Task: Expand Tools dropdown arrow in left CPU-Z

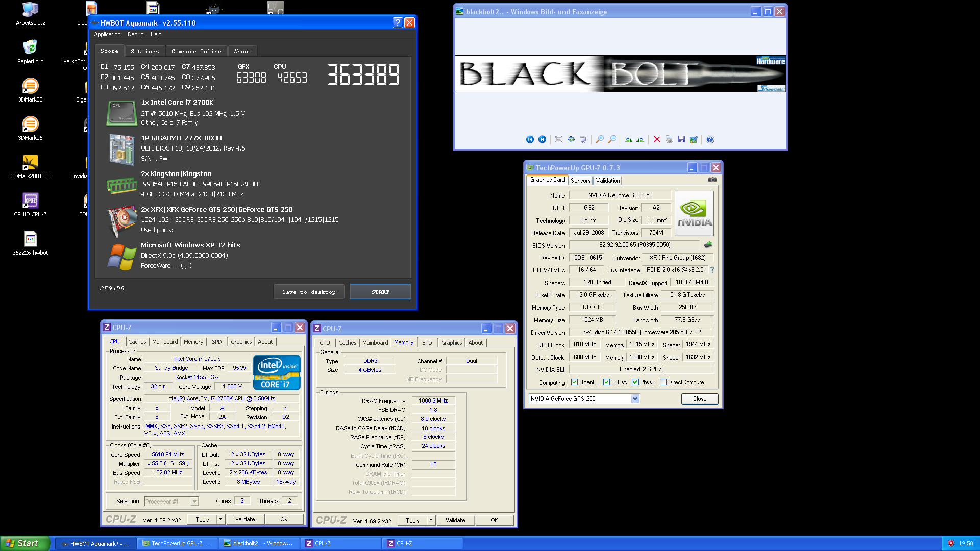Action: click(220, 519)
